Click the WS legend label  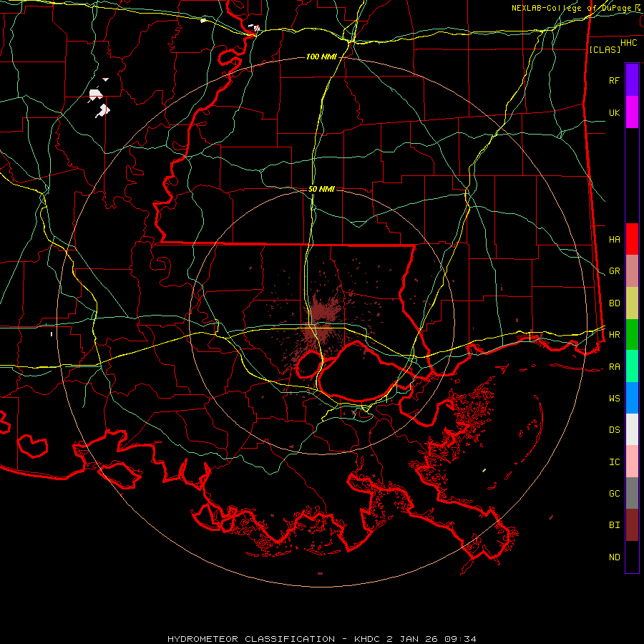click(x=615, y=399)
